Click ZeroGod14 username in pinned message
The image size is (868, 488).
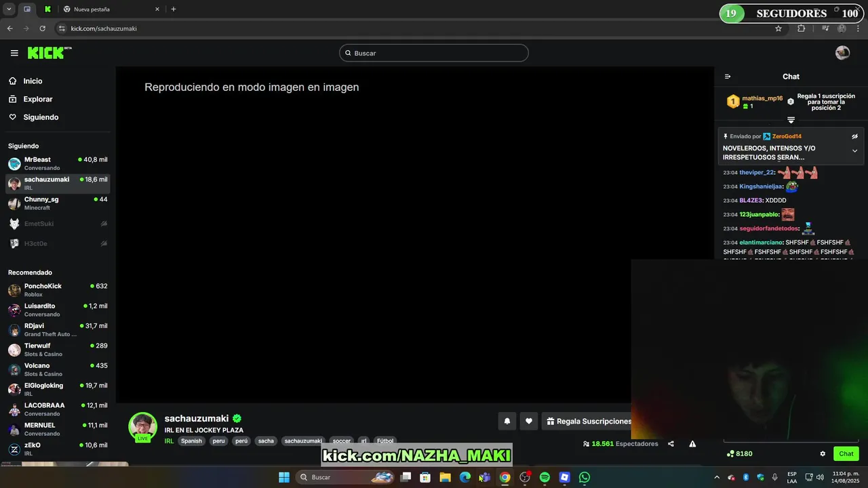[787, 136]
